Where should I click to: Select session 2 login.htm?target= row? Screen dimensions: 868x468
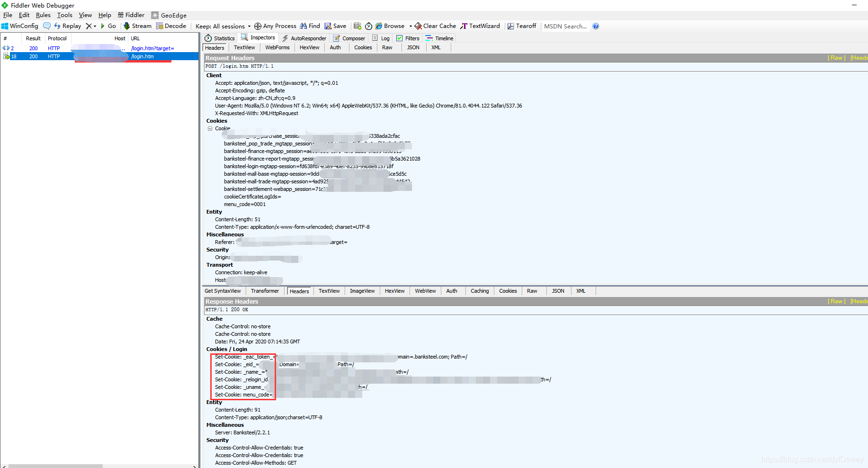pyautogui.click(x=99, y=48)
